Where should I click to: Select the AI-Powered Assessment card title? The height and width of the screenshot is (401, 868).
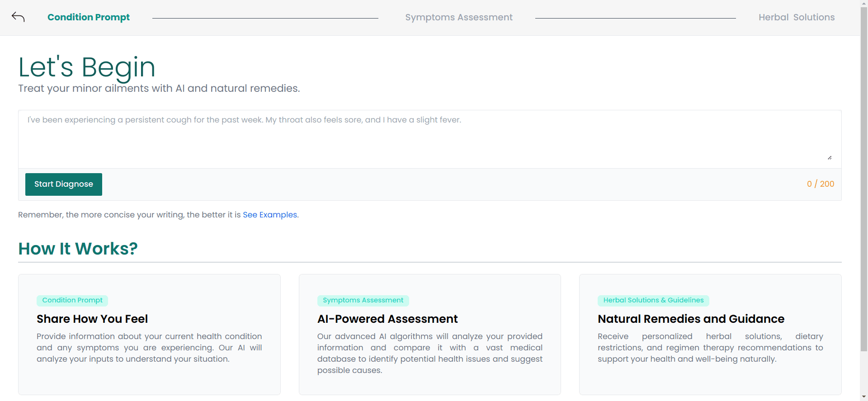[387, 319]
